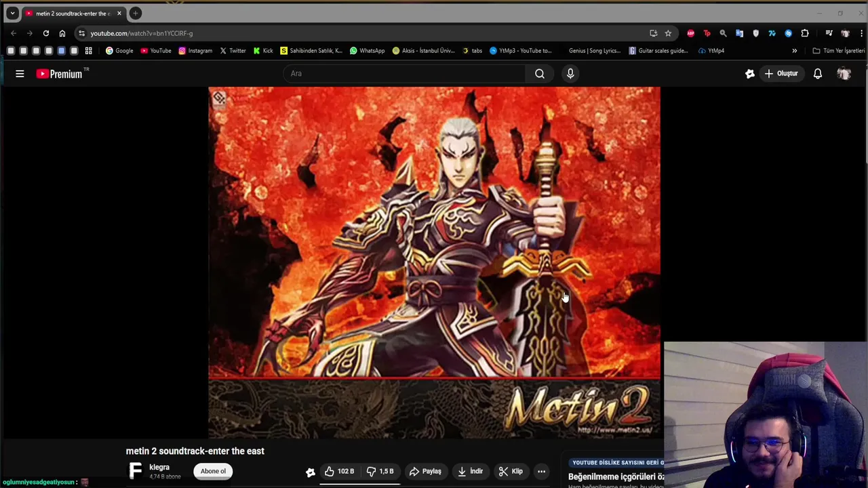Open YouTube notifications bell

pyautogui.click(x=818, y=73)
